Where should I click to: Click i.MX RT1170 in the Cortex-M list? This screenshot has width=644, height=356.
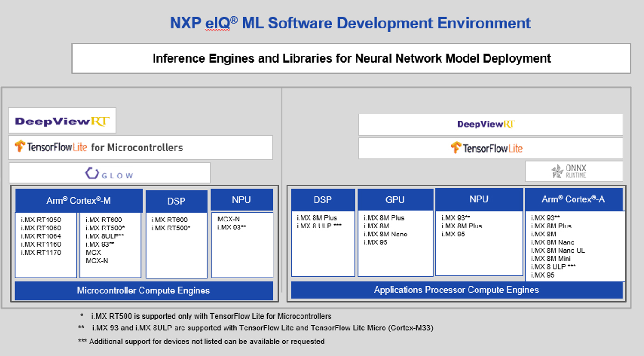tap(41, 253)
